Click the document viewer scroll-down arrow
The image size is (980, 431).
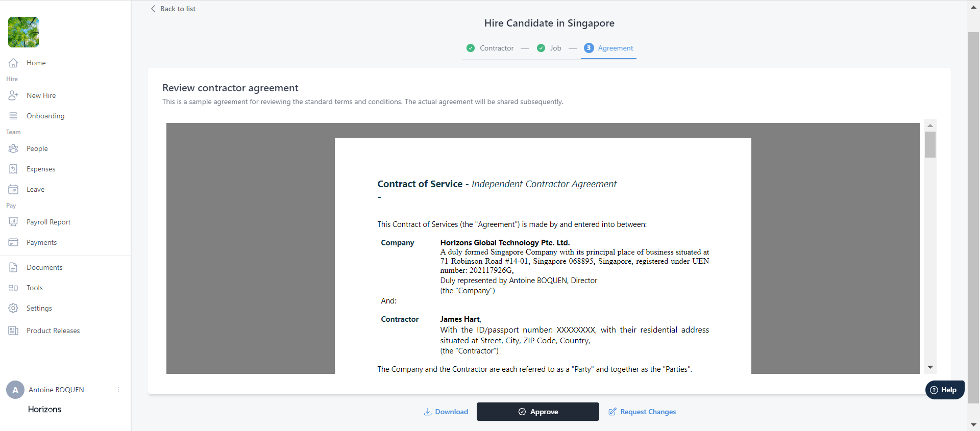coord(930,367)
